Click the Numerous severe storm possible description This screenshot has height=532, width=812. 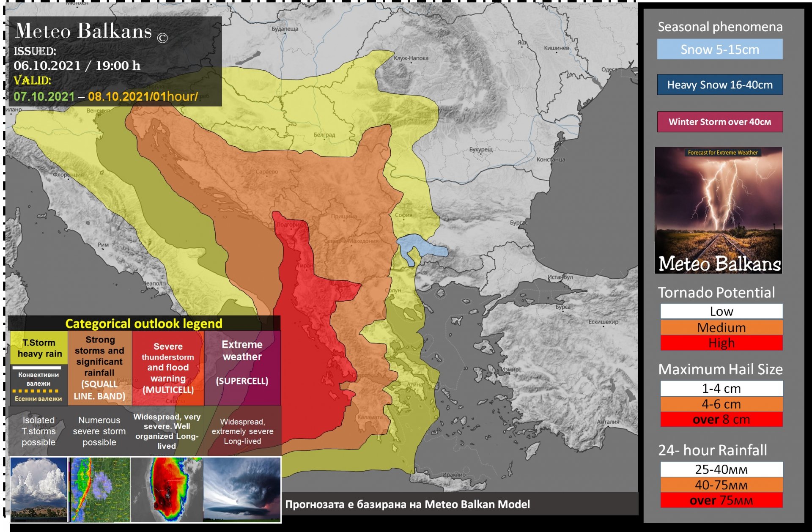[99, 431]
